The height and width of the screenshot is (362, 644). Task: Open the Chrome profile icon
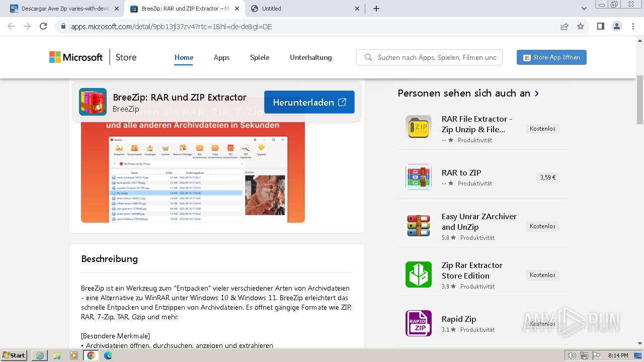pos(616,26)
